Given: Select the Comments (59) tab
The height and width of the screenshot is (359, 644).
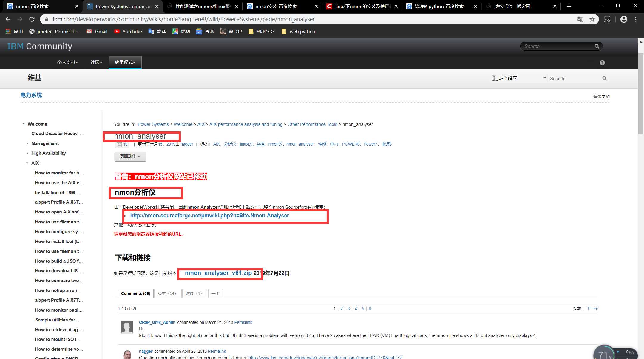Looking at the screenshot, I should click(x=136, y=293).
